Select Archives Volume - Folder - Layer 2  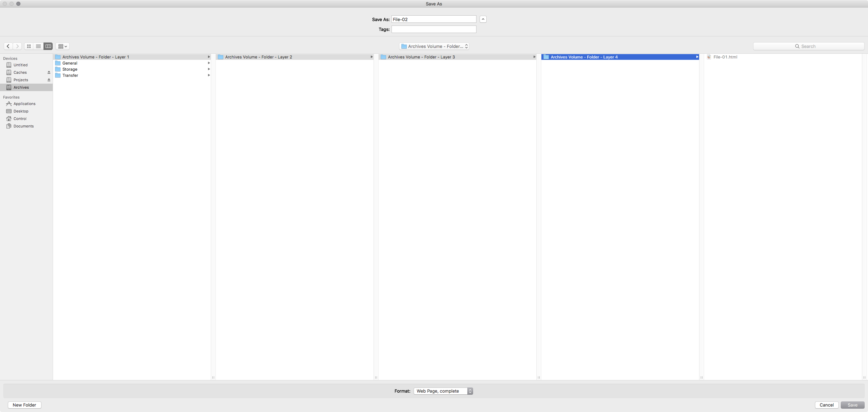pyautogui.click(x=295, y=57)
